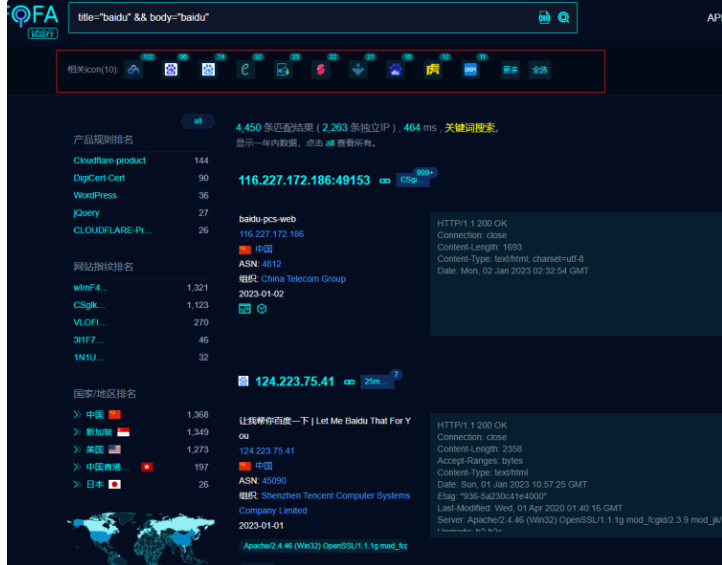Click ASN 4812 link
This screenshot has width=722, height=565.
click(x=271, y=264)
